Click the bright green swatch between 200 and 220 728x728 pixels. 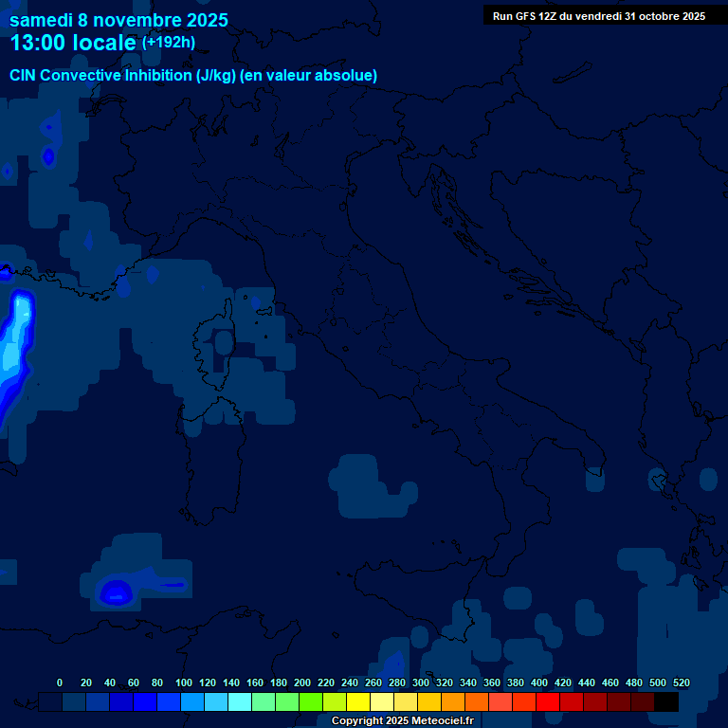[x=311, y=701]
